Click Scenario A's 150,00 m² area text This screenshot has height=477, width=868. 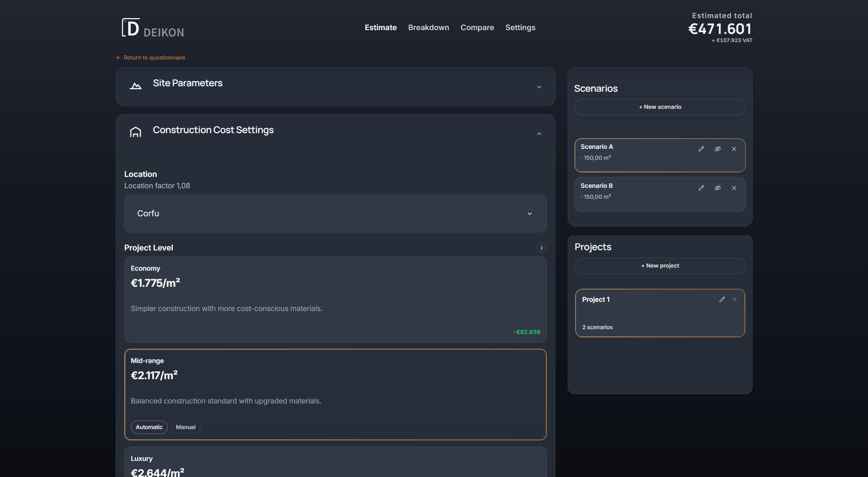(x=597, y=158)
